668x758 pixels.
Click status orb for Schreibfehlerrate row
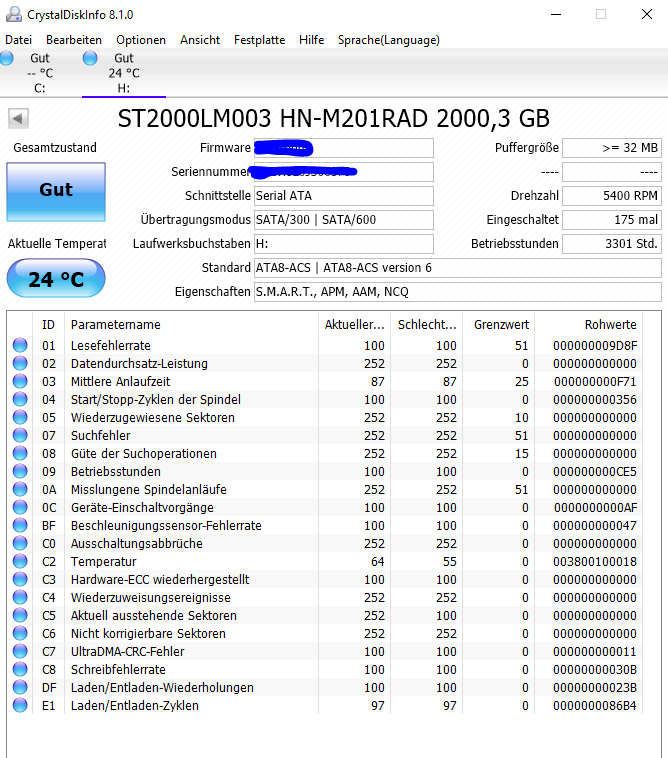click(20, 669)
